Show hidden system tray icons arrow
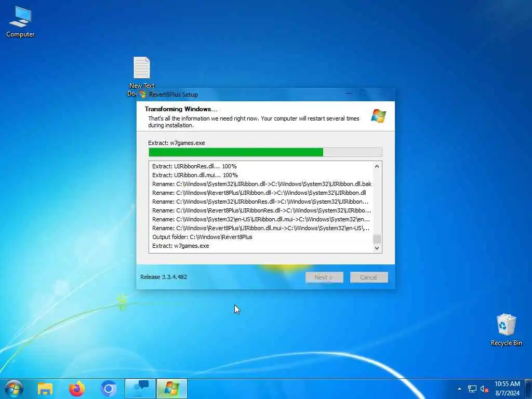The height and width of the screenshot is (399, 532). (459, 389)
